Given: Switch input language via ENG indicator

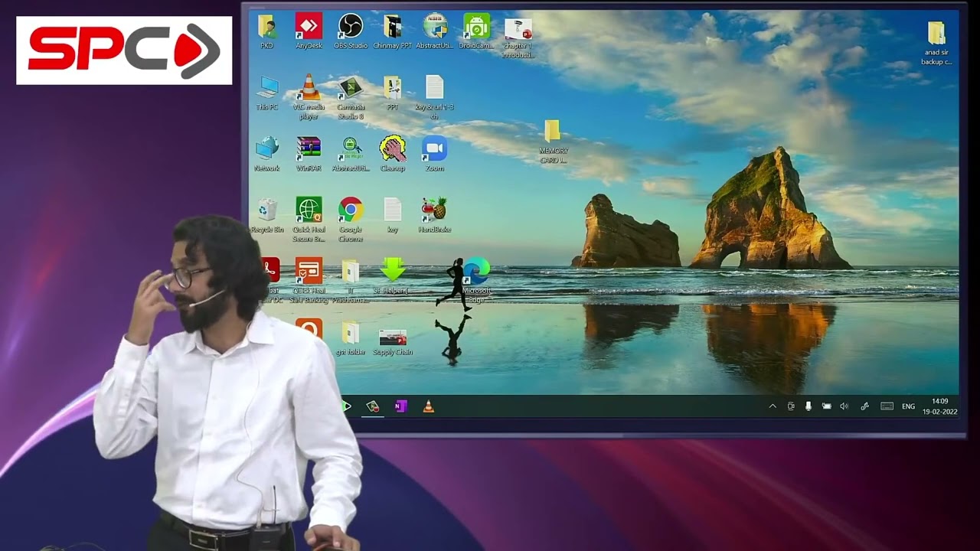Looking at the screenshot, I should pos(908,406).
